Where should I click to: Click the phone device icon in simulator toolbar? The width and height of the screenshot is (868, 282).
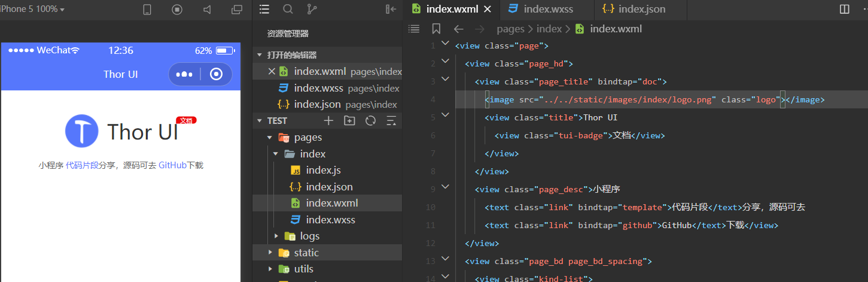pyautogui.click(x=147, y=10)
